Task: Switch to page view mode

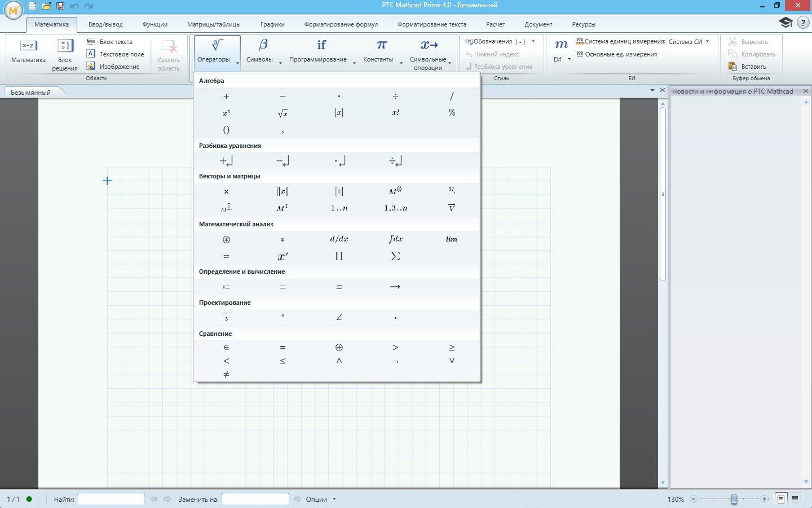Action: point(781,499)
